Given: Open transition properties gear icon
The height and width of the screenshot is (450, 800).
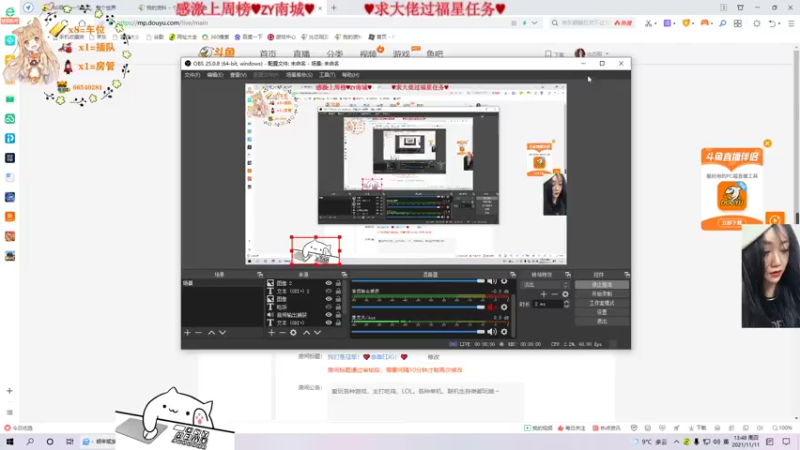Looking at the screenshot, I should tap(565, 294).
